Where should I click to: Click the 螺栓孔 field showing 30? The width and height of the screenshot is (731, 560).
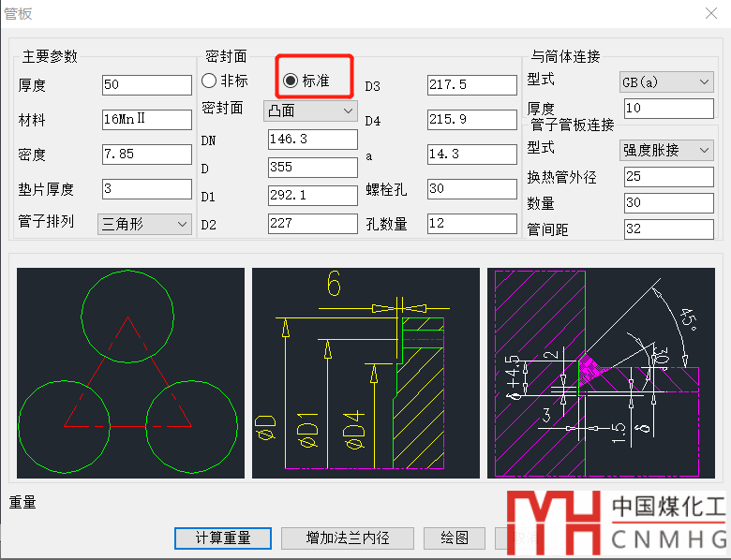click(x=471, y=189)
